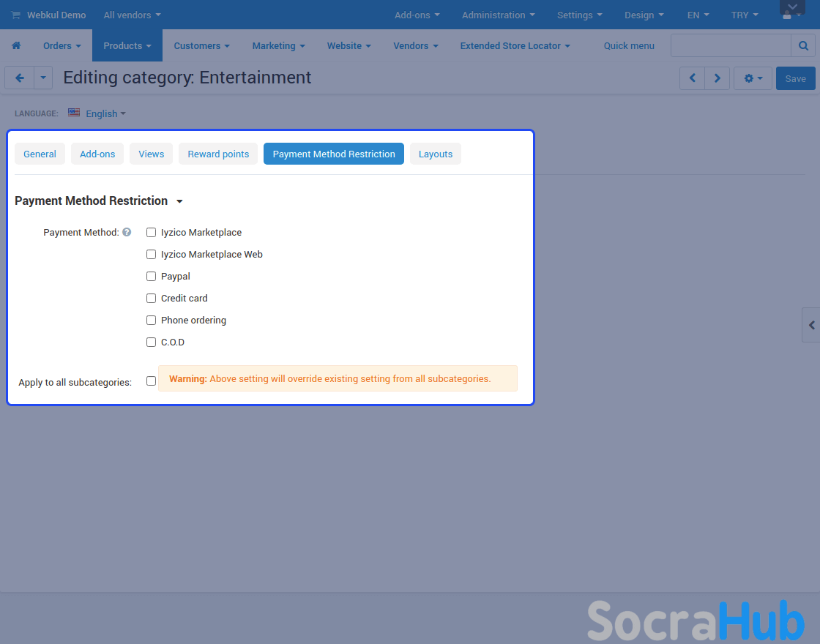820x644 pixels.
Task: Collapse the Payment Method Restriction section
Action: [179, 201]
